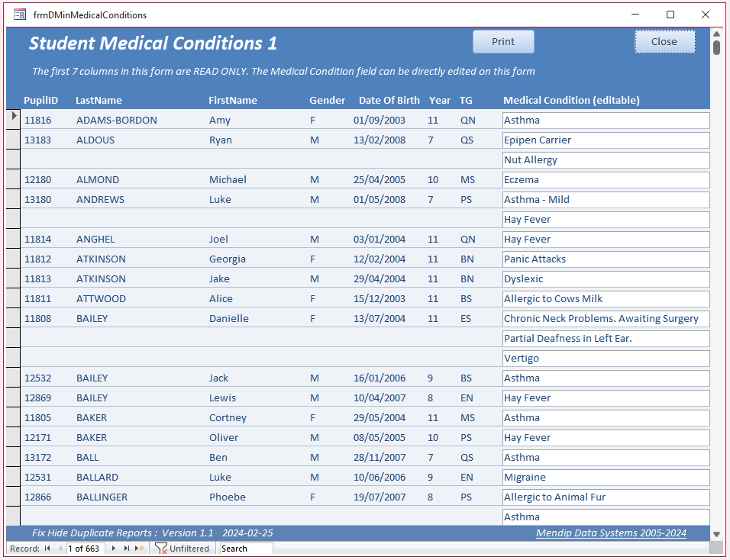Click the PupilID column header
Image resolution: width=730 pixels, height=560 pixels.
click(41, 101)
